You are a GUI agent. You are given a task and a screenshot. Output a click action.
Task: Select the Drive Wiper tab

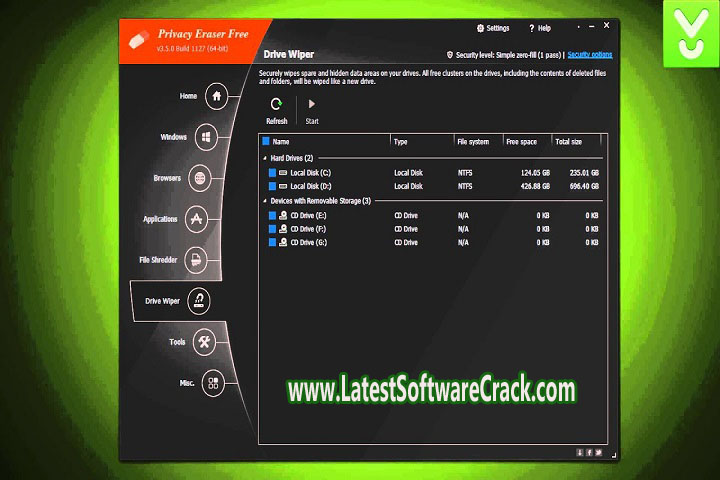(171, 301)
